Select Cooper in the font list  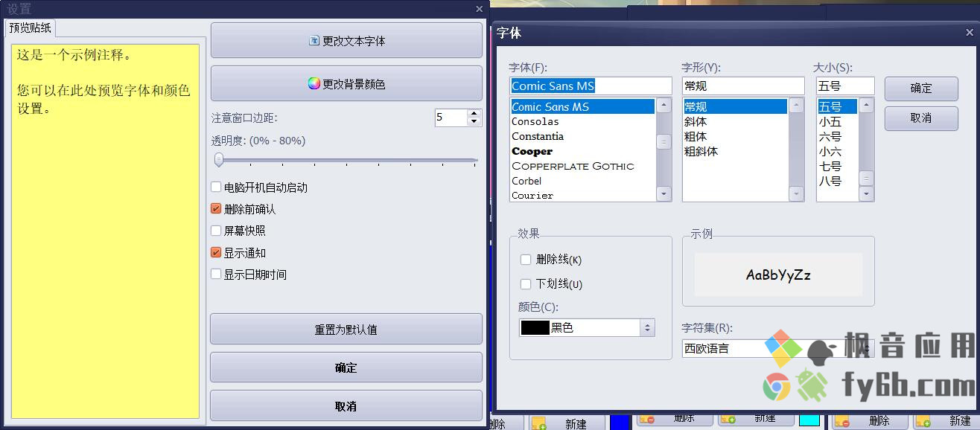[x=582, y=151]
